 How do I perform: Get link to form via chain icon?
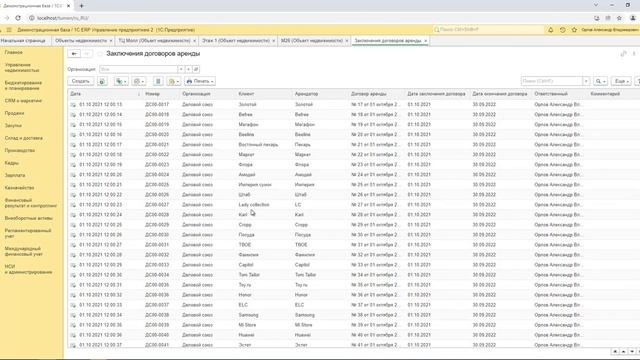[623, 54]
